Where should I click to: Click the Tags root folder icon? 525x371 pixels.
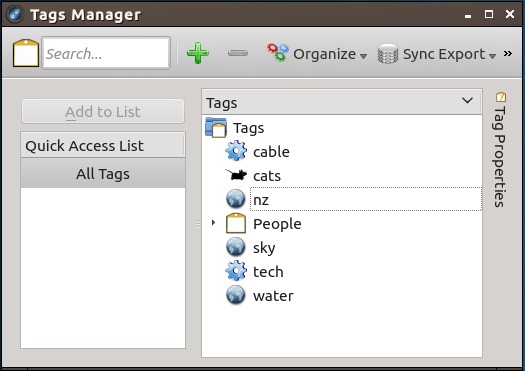(x=216, y=127)
